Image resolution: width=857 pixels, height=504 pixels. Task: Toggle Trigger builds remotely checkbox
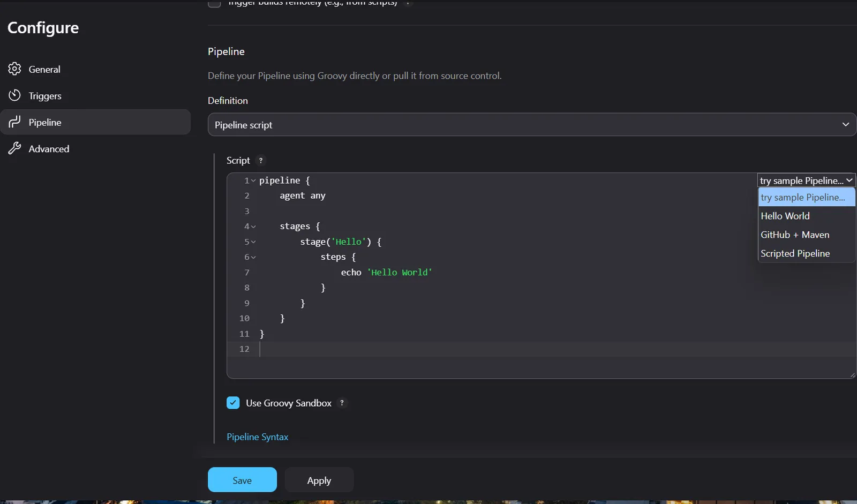click(214, 3)
